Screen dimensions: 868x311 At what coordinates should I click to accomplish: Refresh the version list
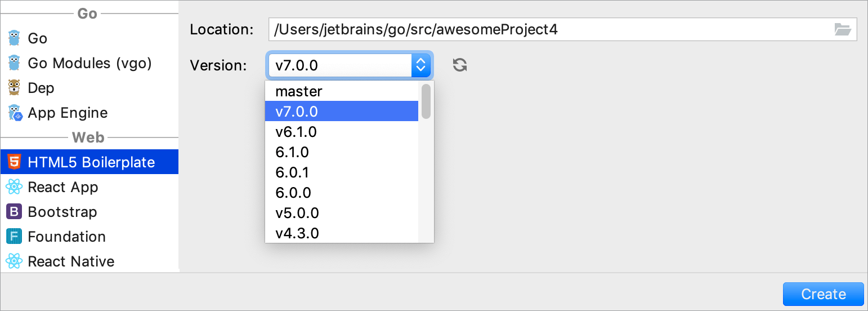460,65
